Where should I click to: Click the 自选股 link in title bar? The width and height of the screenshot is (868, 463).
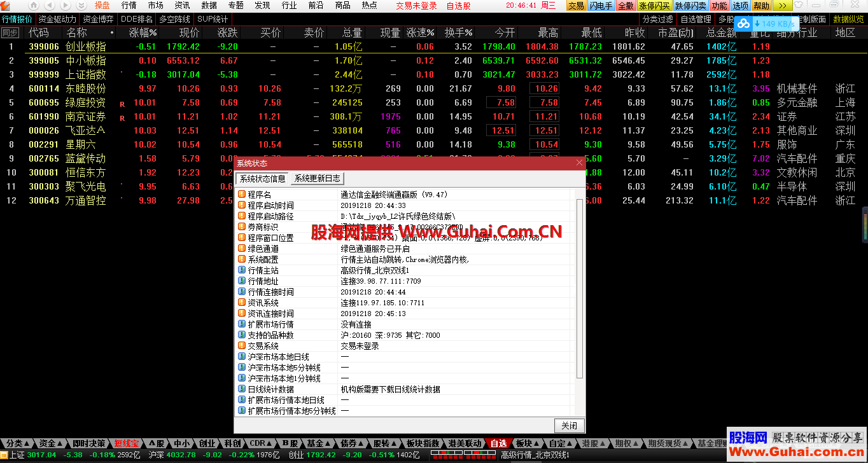458,6
